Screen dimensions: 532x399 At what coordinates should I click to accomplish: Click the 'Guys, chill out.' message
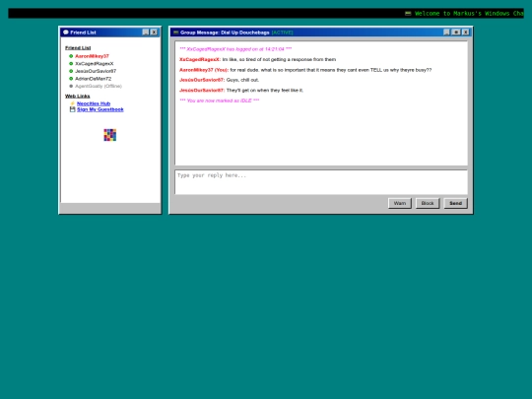click(x=242, y=80)
